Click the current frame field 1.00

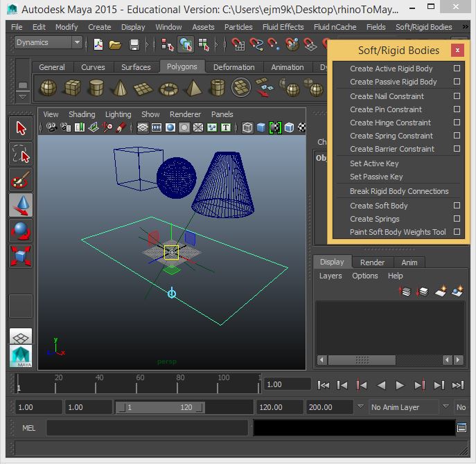pos(287,384)
